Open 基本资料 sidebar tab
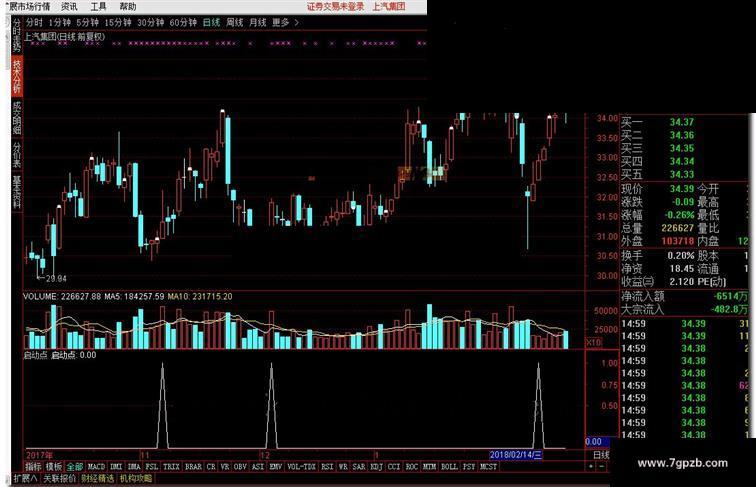The image size is (756, 487). pyautogui.click(x=17, y=192)
